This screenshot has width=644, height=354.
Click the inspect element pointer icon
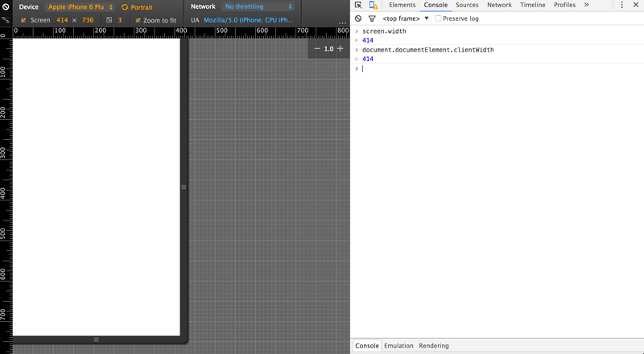358,5
